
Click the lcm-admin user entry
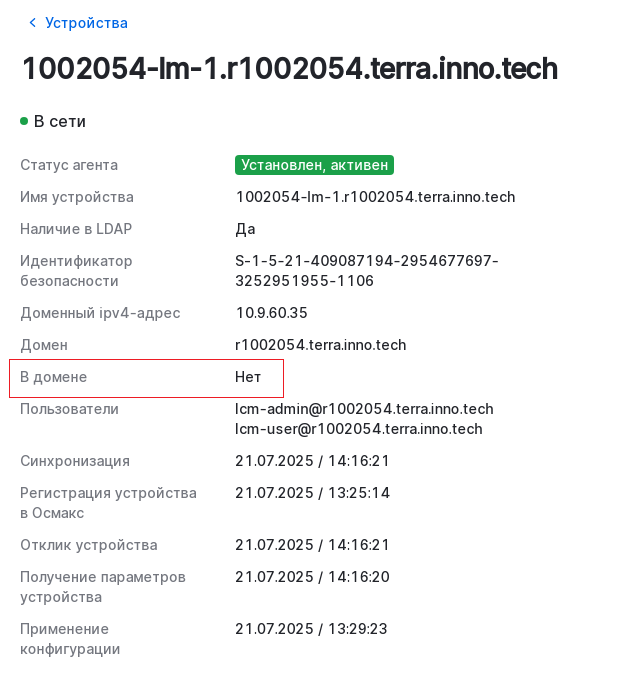tap(364, 409)
